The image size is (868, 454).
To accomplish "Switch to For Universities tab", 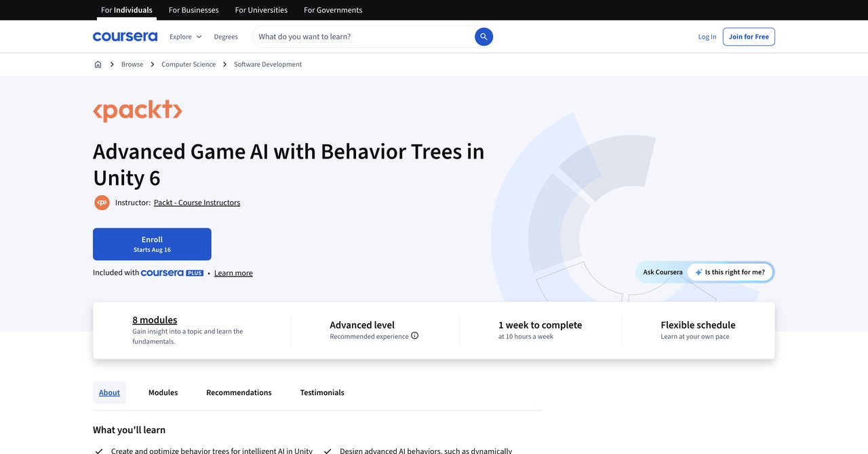I will coord(261,10).
